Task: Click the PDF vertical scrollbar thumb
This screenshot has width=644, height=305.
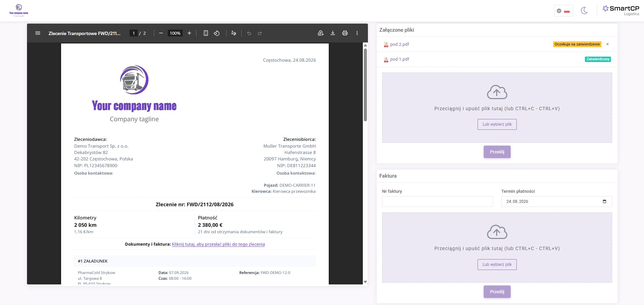Action: coord(365,85)
